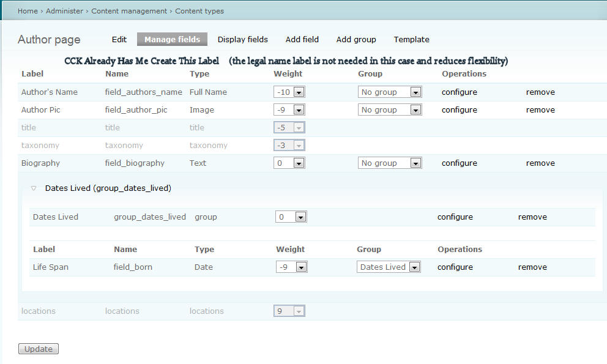The image size is (607, 364).
Task: Click the field_author_pic cell
Action: pos(136,110)
